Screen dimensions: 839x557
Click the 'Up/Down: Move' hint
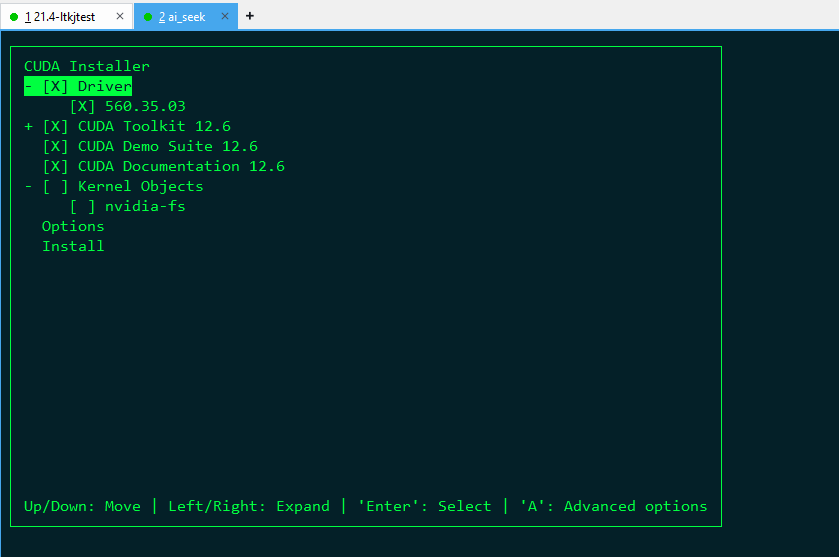(82, 506)
